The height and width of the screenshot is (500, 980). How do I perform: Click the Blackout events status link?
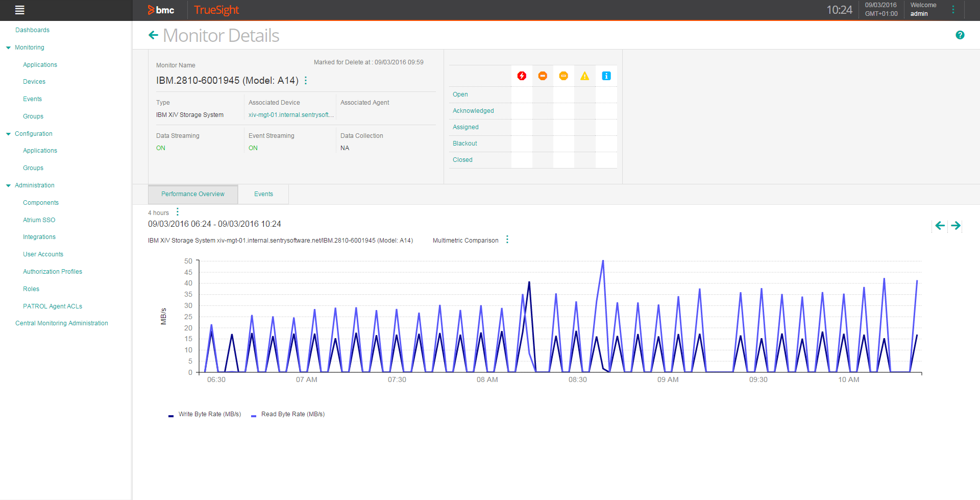point(465,144)
